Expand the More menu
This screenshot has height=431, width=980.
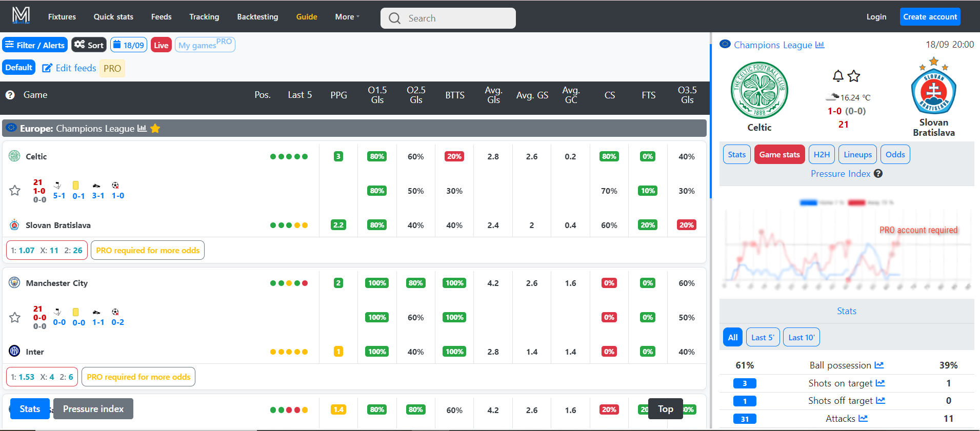[347, 17]
